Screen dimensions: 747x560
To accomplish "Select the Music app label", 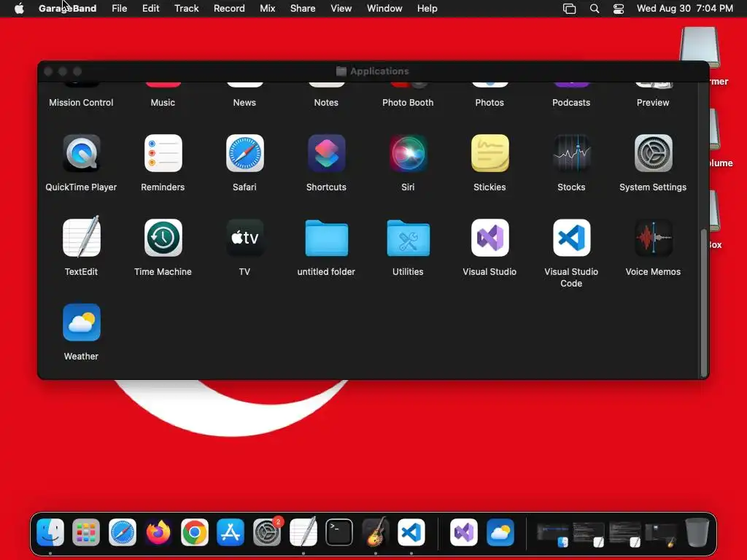I will coord(163,102).
